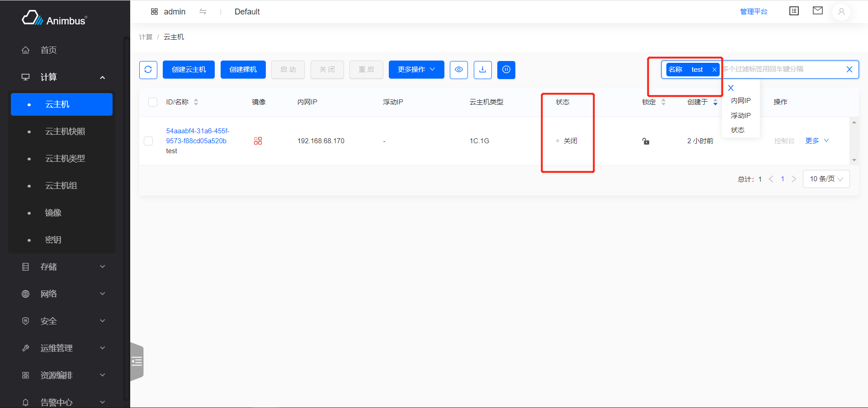Click the 192.168.68.170 IP cell
Screen dimensions: 868x408
321,141
